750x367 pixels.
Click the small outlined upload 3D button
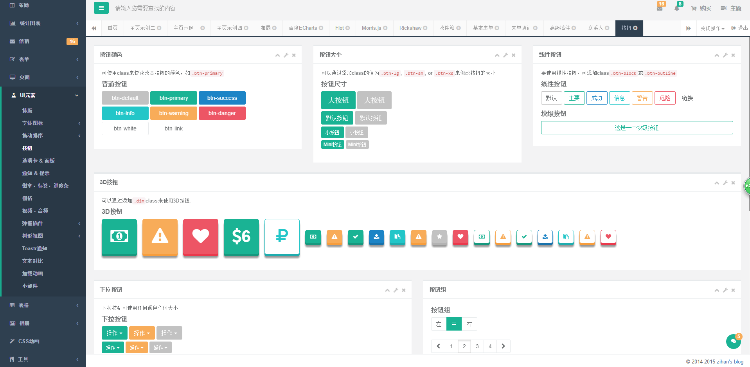(545, 237)
